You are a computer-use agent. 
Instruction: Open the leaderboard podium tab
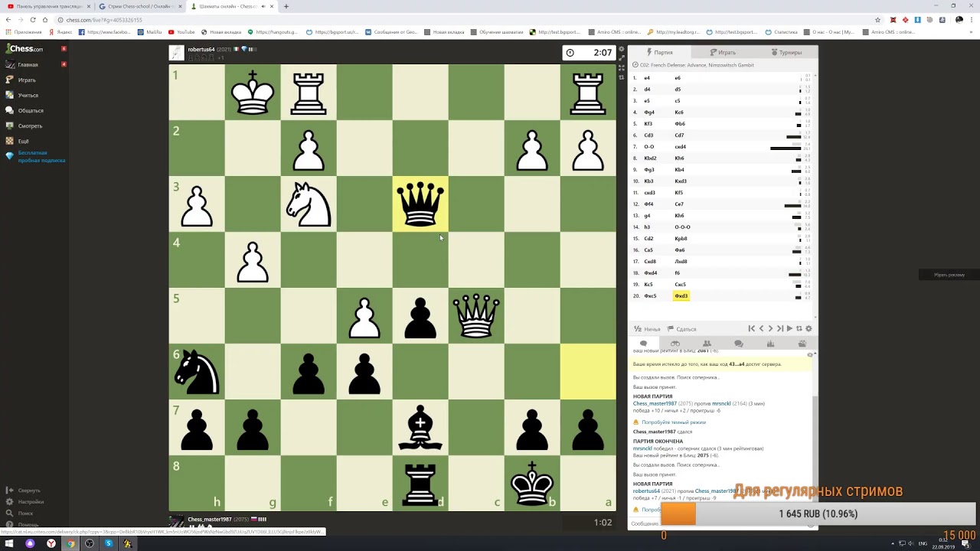[770, 344]
